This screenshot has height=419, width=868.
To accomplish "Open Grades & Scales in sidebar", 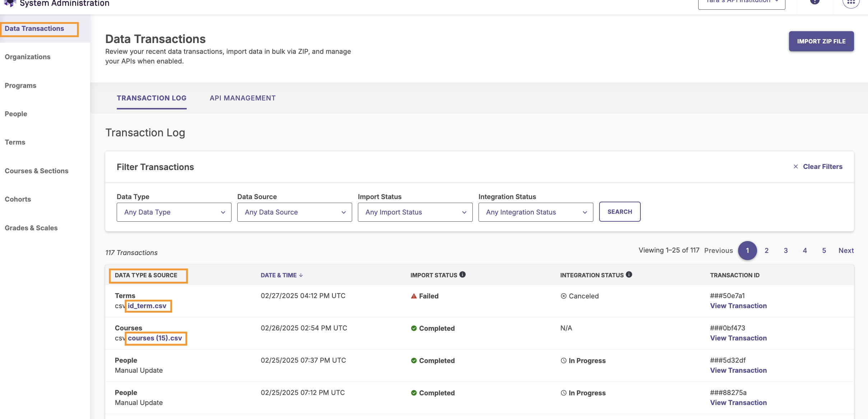I will point(31,228).
